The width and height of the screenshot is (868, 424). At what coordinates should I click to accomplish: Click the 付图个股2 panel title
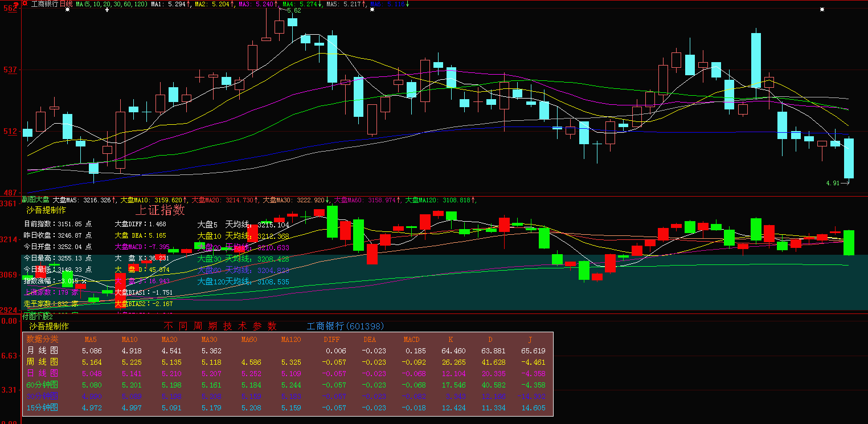tap(37, 316)
